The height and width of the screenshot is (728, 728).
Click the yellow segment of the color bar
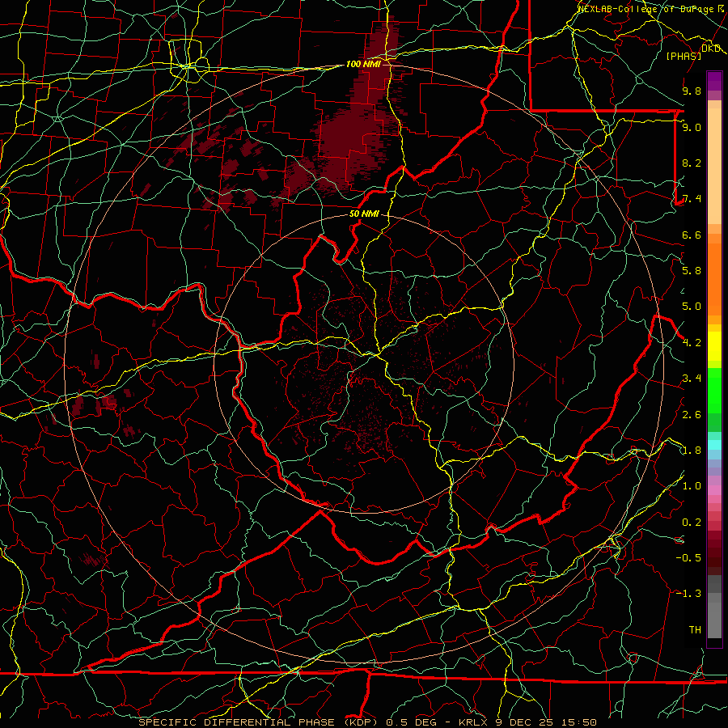tap(714, 346)
